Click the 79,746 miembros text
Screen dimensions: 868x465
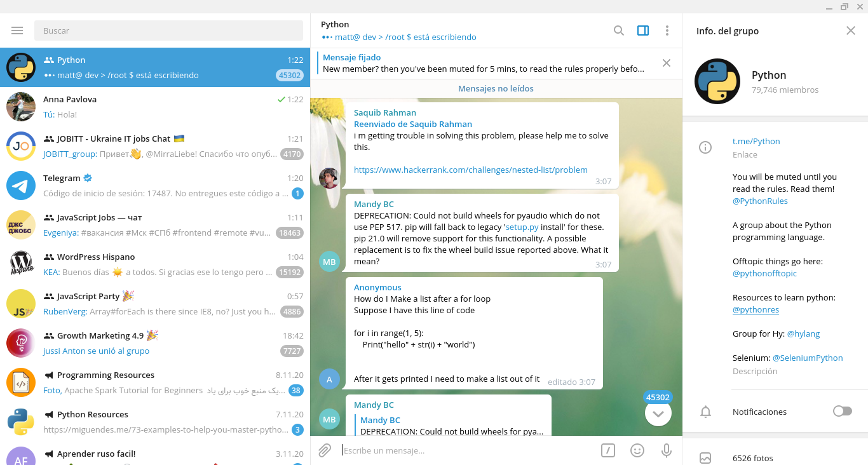(x=785, y=90)
